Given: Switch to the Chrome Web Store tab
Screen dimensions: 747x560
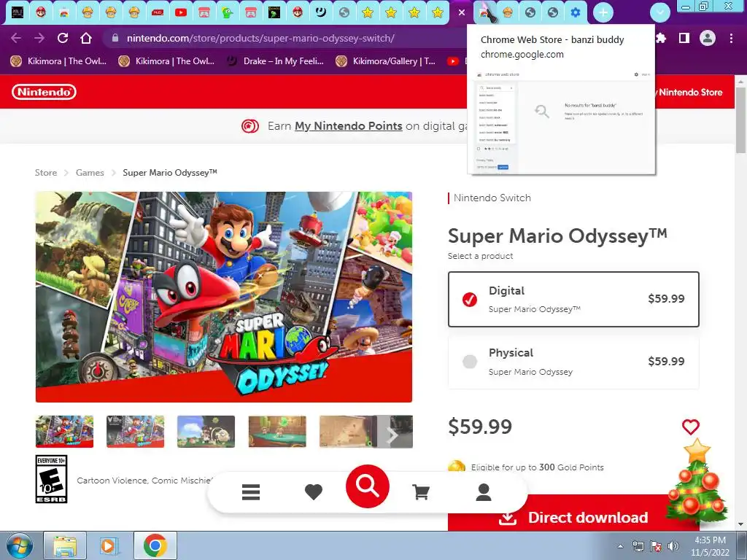Looking at the screenshot, I should click(485, 13).
